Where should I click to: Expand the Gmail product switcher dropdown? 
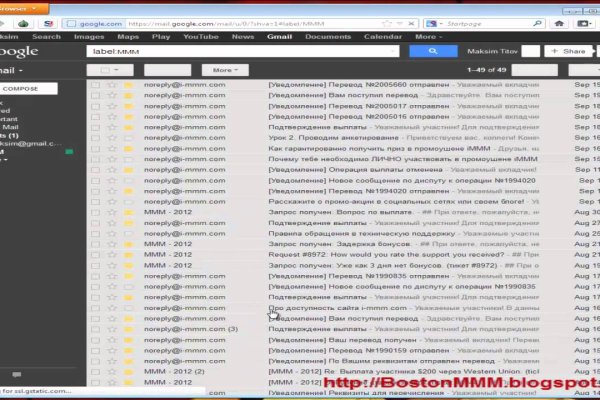tap(20, 70)
